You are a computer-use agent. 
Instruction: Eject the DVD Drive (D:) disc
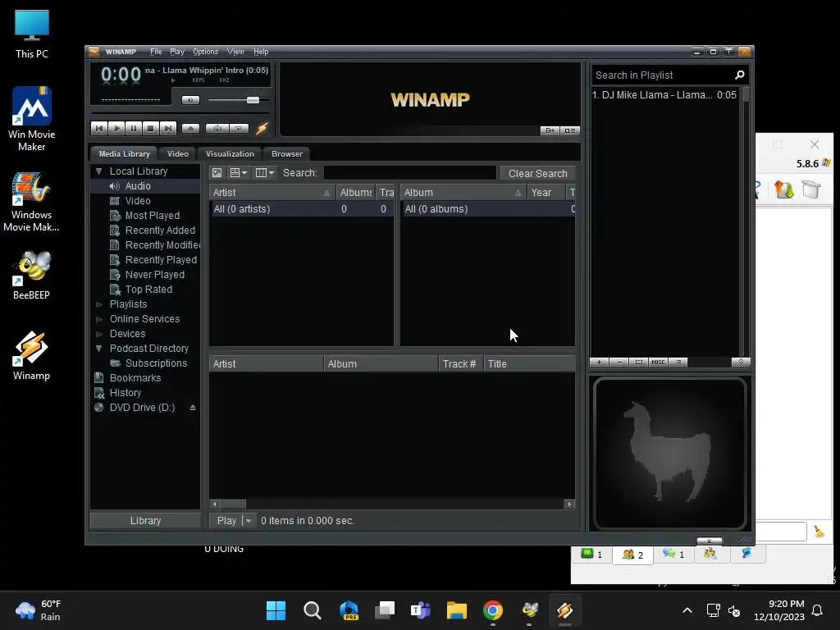point(192,408)
